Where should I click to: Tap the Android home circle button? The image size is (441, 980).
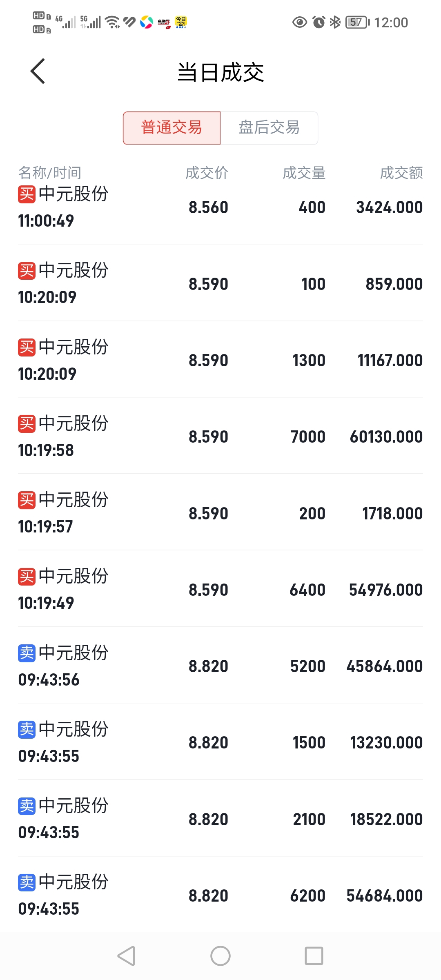(220, 956)
